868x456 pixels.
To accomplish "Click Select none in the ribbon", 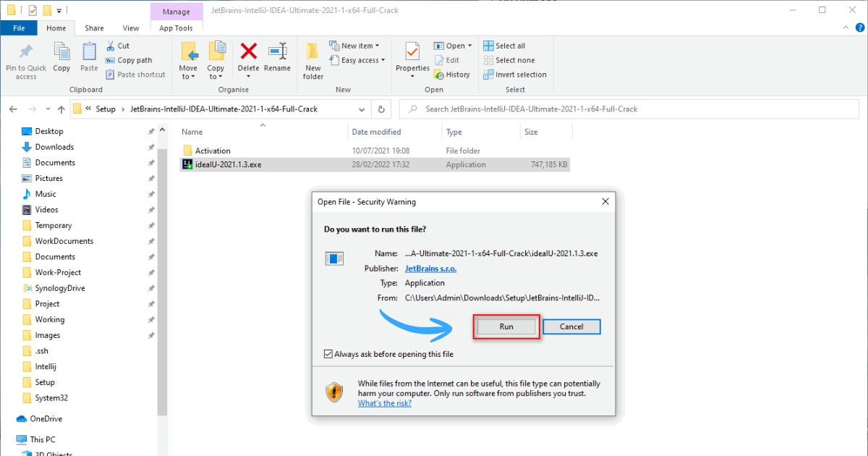I will 509,60.
